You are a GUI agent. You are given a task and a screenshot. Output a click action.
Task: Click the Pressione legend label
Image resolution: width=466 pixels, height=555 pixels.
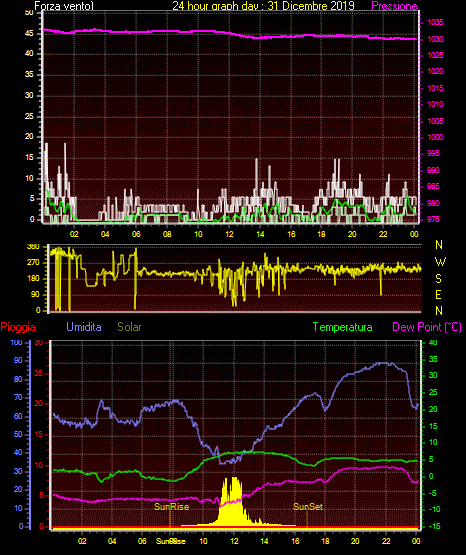394,6
